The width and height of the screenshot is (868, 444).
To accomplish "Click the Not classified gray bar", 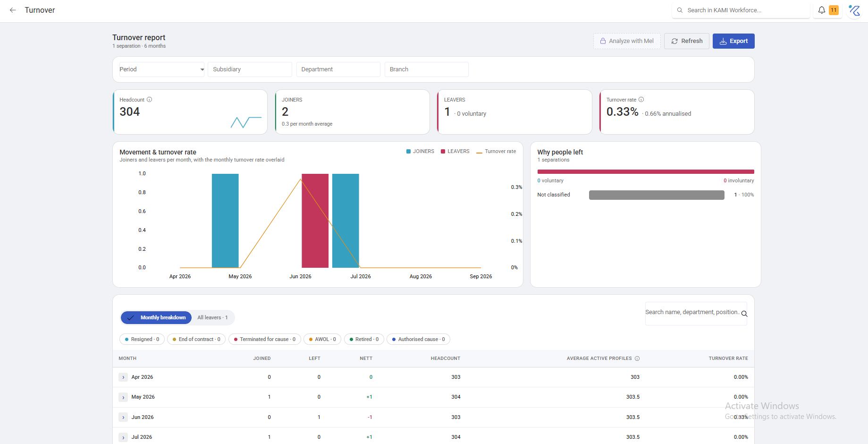I will (x=657, y=195).
